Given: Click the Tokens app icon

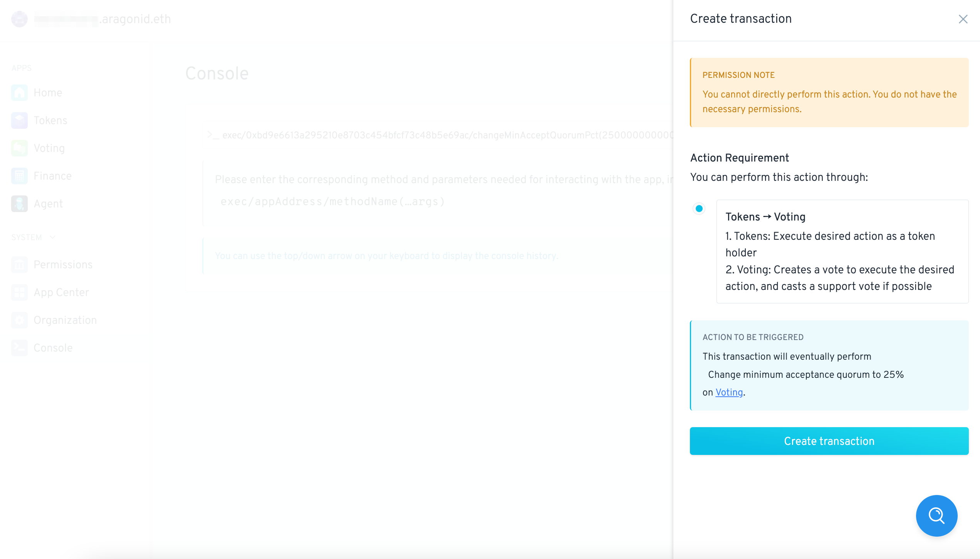Looking at the screenshot, I should click(19, 120).
